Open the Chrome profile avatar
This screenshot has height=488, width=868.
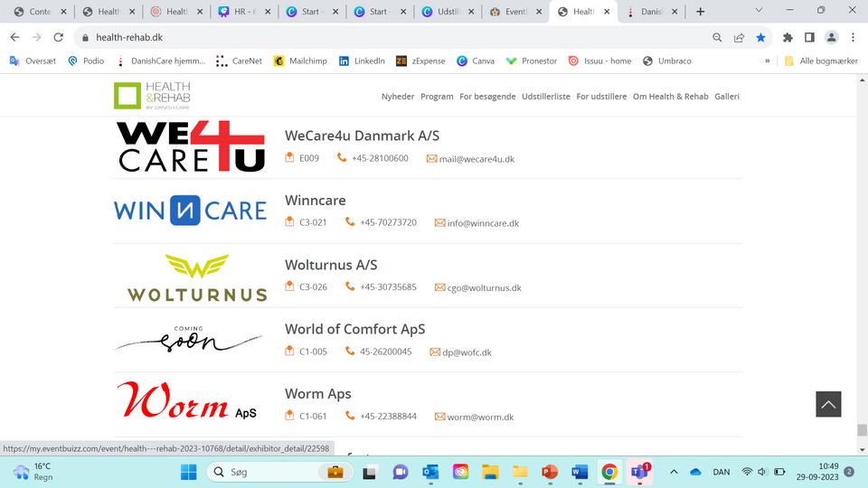click(x=831, y=37)
